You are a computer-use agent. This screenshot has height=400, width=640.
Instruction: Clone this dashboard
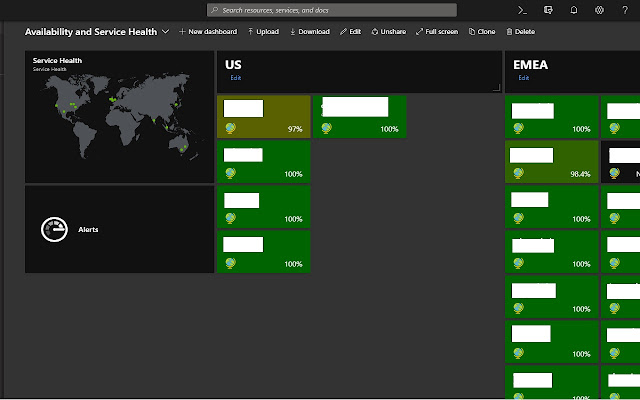click(x=482, y=32)
